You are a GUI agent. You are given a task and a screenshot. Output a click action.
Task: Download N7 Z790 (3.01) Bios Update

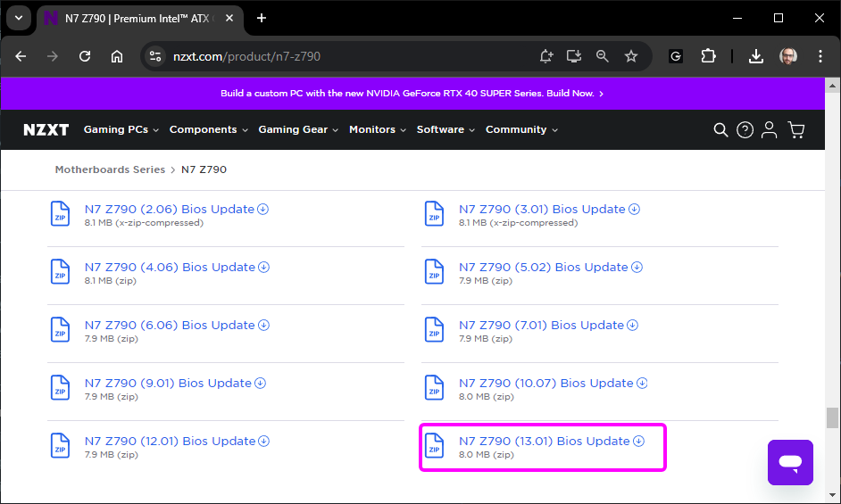point(549,209)
